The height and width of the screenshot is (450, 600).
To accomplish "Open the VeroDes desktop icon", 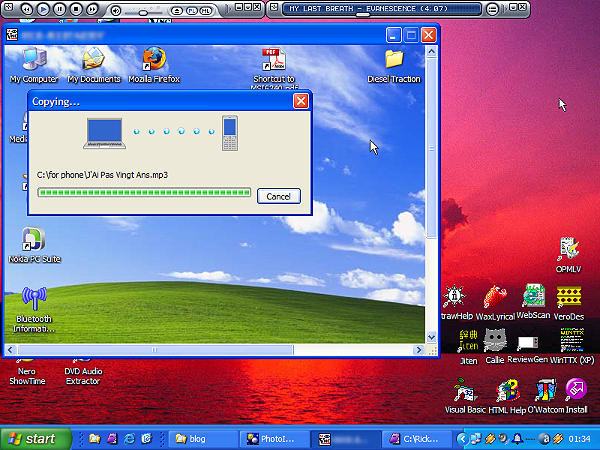I will point(569,303).
